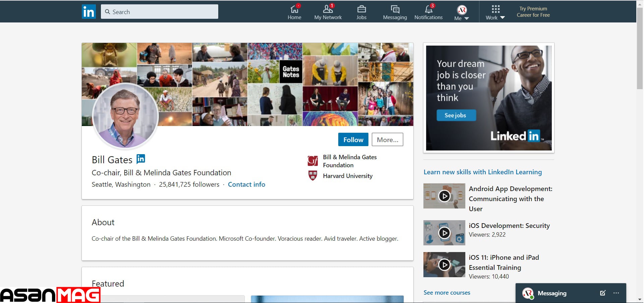Expand the Work apps grid dropdown
644x303 pixels.
pos(495,13)
